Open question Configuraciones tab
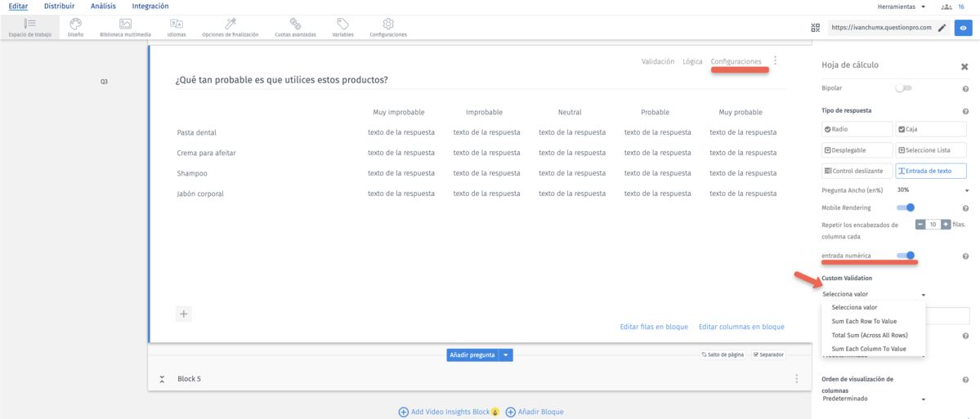Image resolution: width=980 pixels, height=419 pixels. [x=736, y=61]
